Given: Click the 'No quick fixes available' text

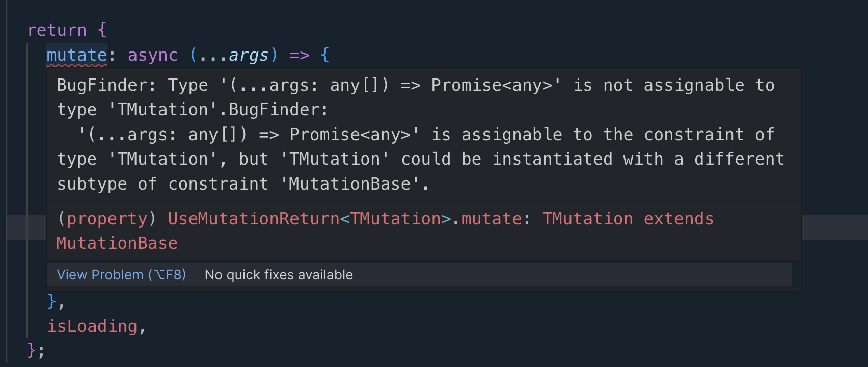Looking at the screenshot, I should (279, 275).
